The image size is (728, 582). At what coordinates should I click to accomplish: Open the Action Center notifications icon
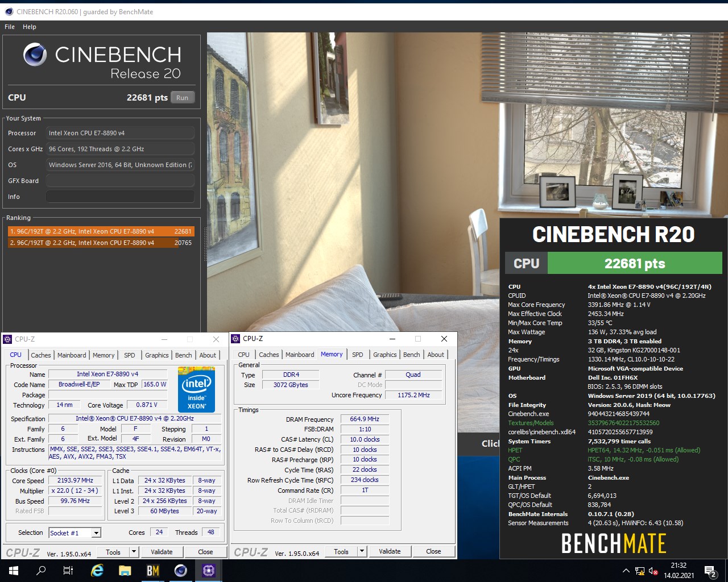coord(710,571)
